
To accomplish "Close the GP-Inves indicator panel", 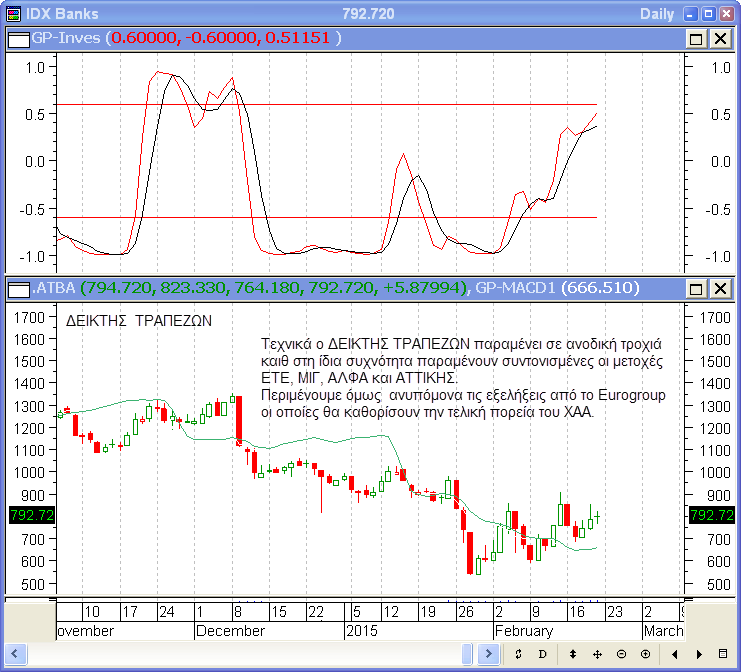I will (x=720, y=39).
